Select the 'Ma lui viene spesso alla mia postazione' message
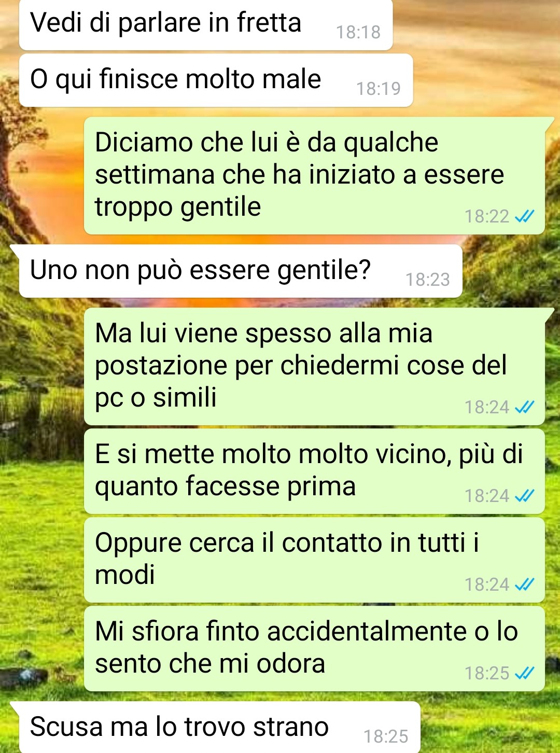The image size is (560, 753). click(314, 366)
